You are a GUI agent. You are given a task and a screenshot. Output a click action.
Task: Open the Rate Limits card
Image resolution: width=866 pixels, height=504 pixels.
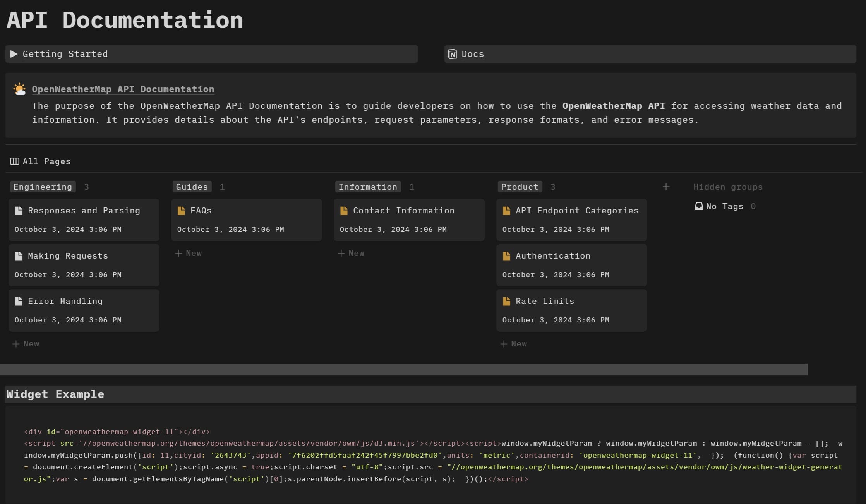tap(572, 310)
